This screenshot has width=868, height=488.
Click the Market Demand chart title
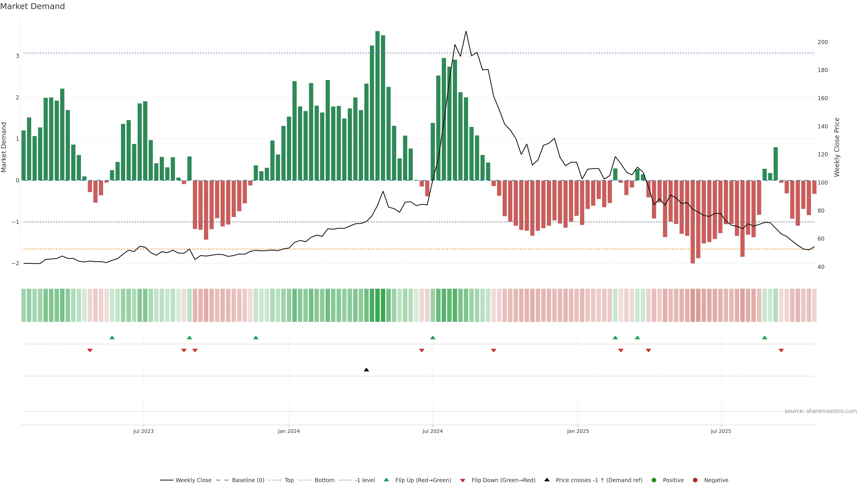click(32, 6)
